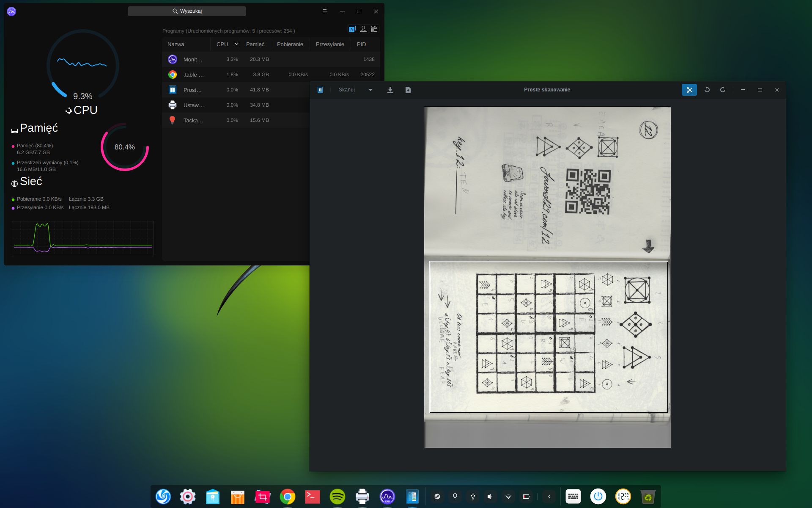Show my processes user icon filter

363,29
